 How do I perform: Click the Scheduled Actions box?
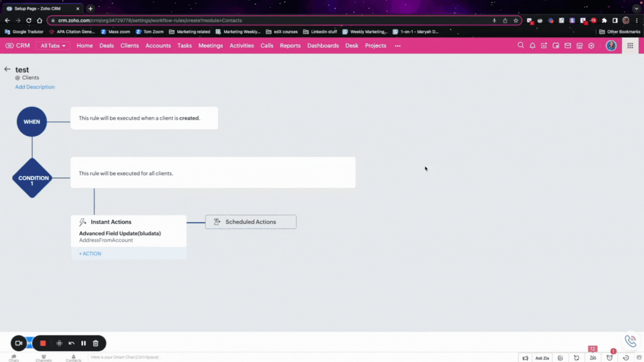point(251,222)
